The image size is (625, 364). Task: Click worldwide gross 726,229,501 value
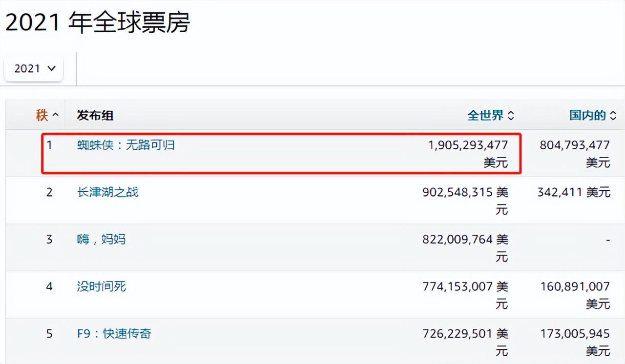pos(458,334)
